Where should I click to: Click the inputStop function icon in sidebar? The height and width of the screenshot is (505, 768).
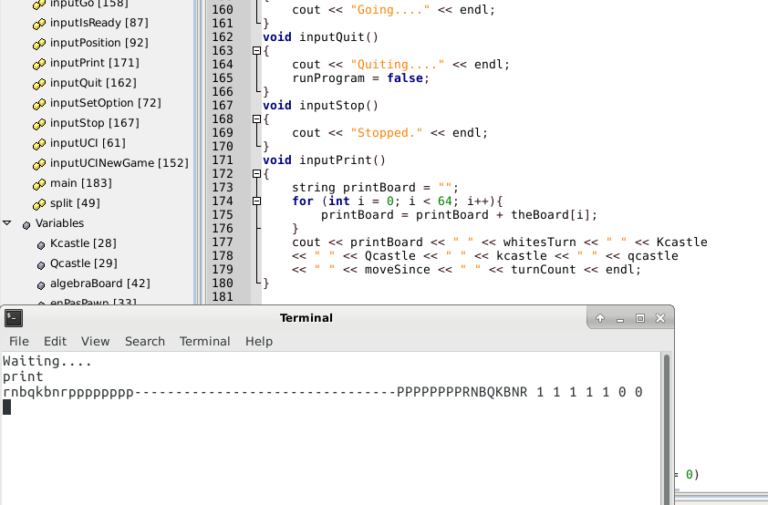pyautogui.click(x=39, y=124)
